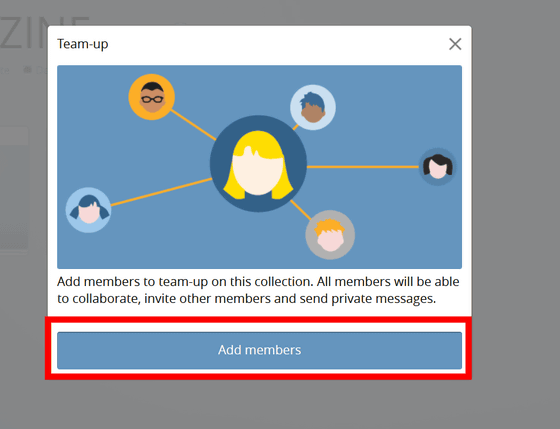Select the blue-haired avatar in light circle
Image resolution: width=560 pixels, height=429 pixels.
313,107
